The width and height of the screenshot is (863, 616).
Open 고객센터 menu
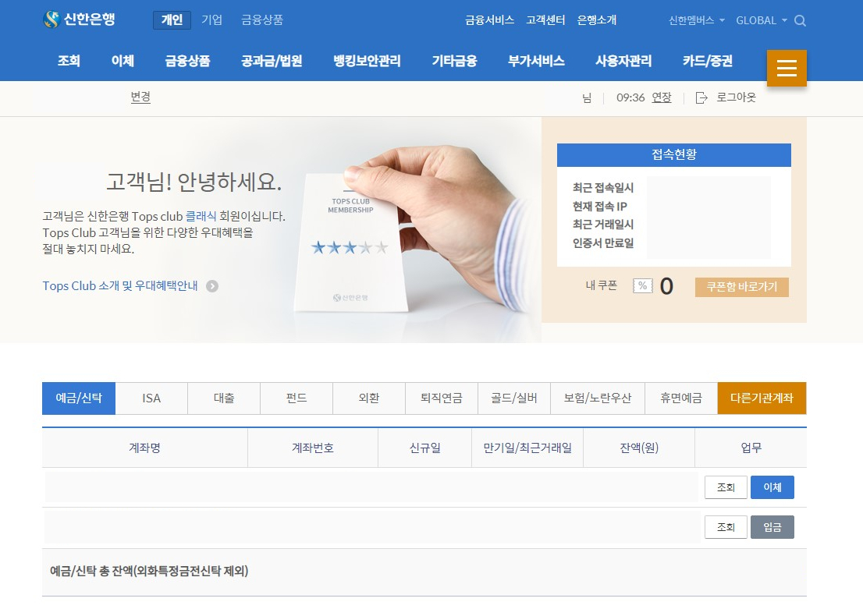pyautogui.click(x=545, y=20)
